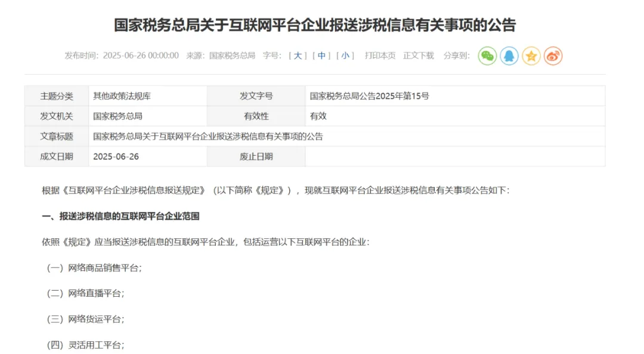This screenshot has height=354, width=644.
Task: Click the publish time 2025-06-26 00:00:00
Action: (x=141, y=56)
